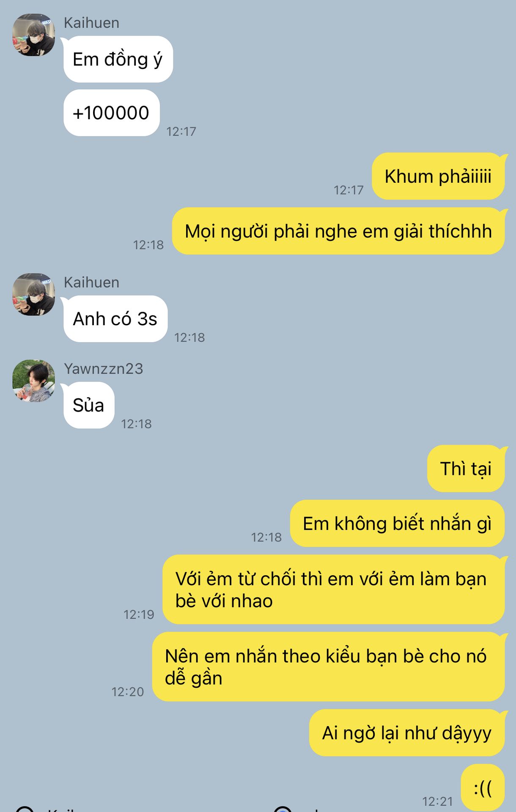Tap the Kaihuen name above "Em đồng ý"
This screenshot has height=812, width=516.
coord(91,23)
